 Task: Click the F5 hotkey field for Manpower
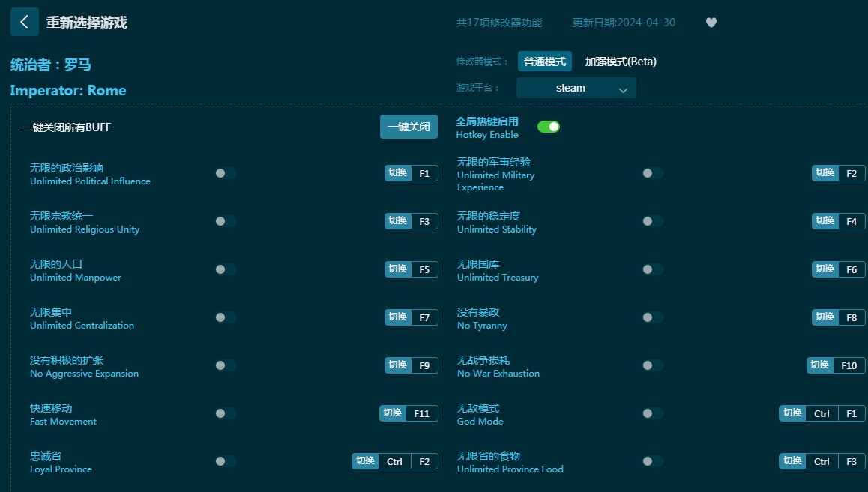[x=424, y=269]
